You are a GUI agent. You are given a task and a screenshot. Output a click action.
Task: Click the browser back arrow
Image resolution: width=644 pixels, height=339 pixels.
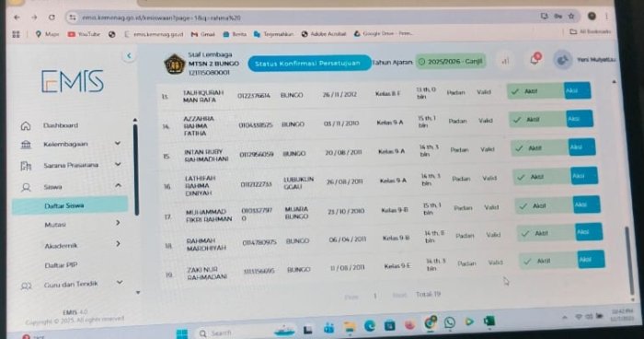17,18
